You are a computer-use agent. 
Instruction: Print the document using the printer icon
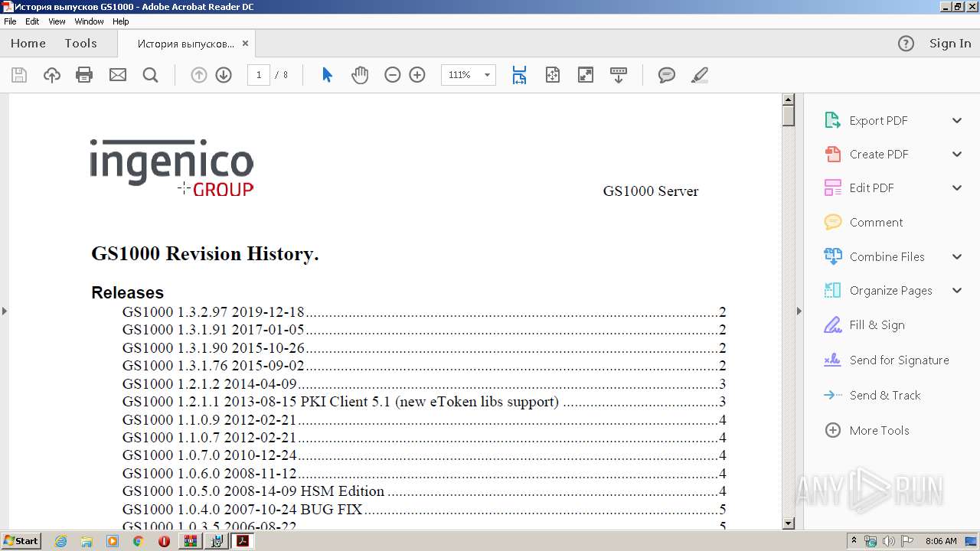pyautogui.click(x=84, y=75)
